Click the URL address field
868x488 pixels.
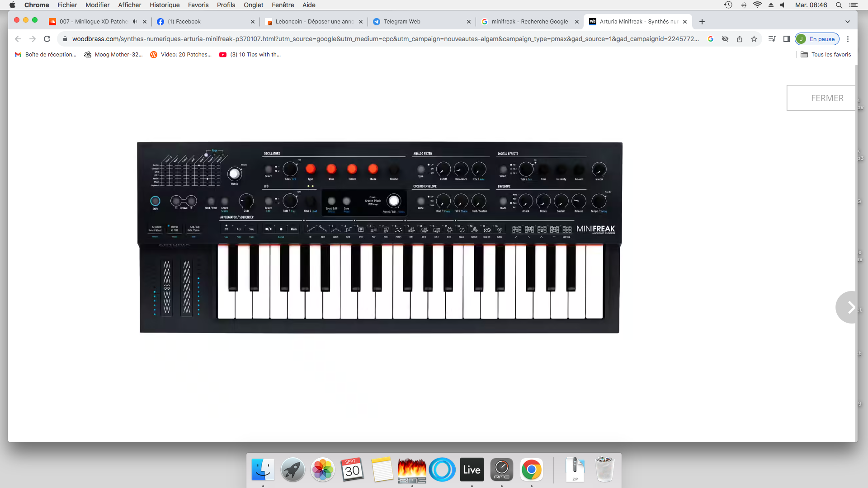coord(384,39)
